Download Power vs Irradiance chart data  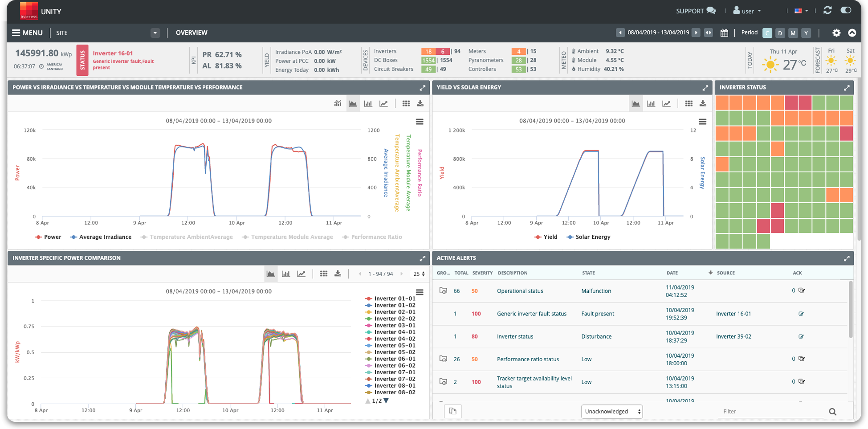click(420, 103)
